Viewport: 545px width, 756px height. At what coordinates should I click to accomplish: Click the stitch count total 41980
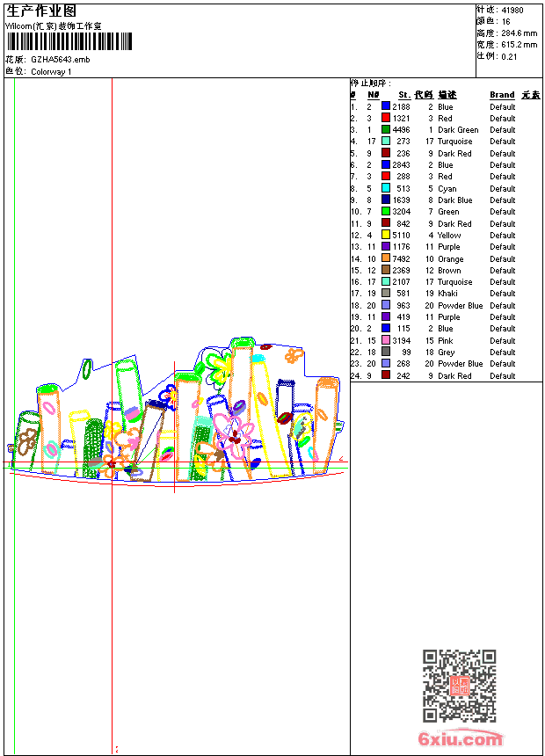pyautogui.click(x=512, y=10)
